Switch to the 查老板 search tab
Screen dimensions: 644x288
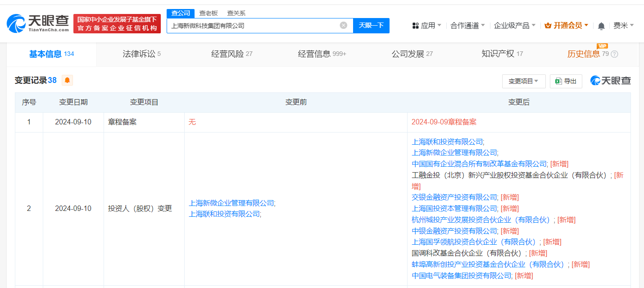click(208, 13)
